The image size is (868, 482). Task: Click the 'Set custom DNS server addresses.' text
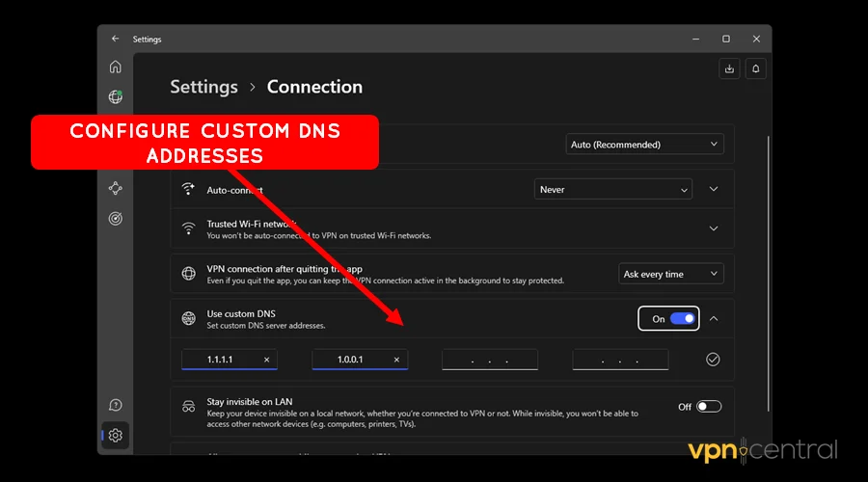click(266, 326)
